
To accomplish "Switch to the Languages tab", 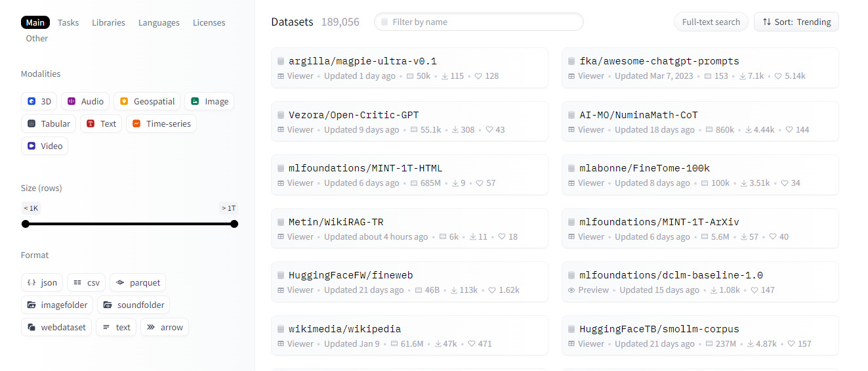I will coord(159,22).
